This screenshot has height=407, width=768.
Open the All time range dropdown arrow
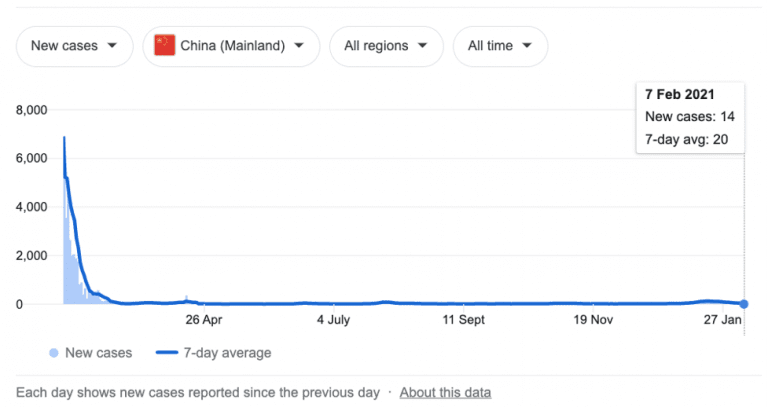point(527,46)
